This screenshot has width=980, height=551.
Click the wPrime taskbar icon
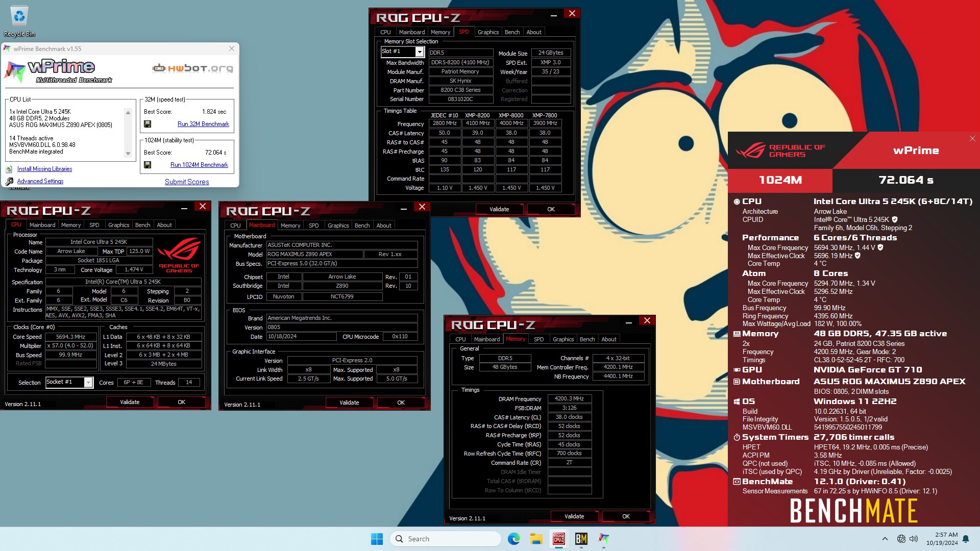[603, 539]
